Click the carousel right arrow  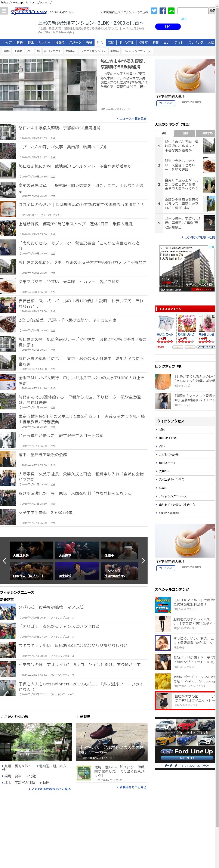point(143,561)
